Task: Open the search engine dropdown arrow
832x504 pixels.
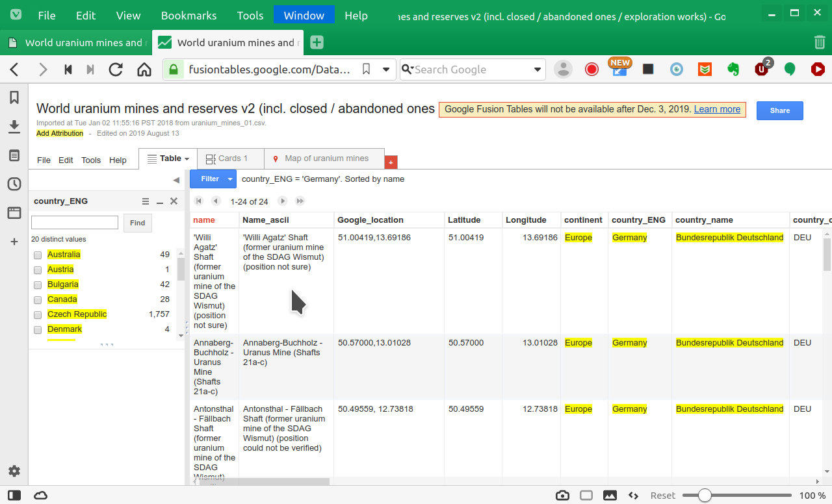Action: [538, 69]
